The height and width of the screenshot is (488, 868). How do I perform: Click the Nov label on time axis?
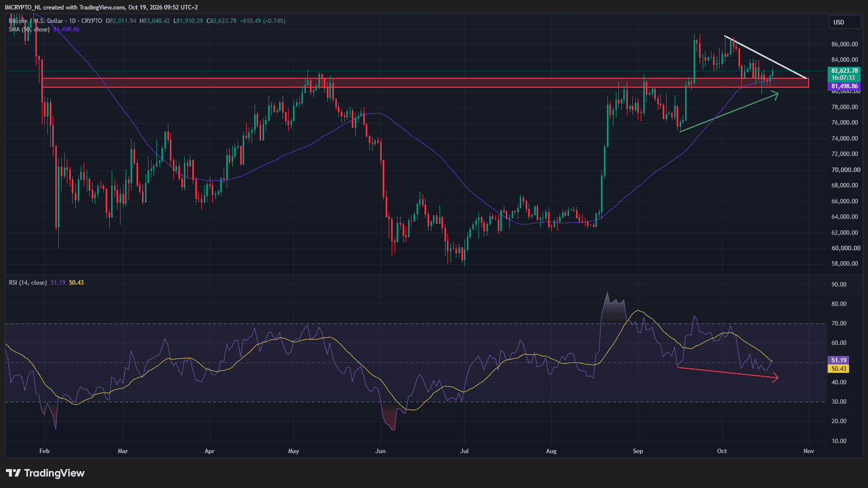[x=809, y=451]
